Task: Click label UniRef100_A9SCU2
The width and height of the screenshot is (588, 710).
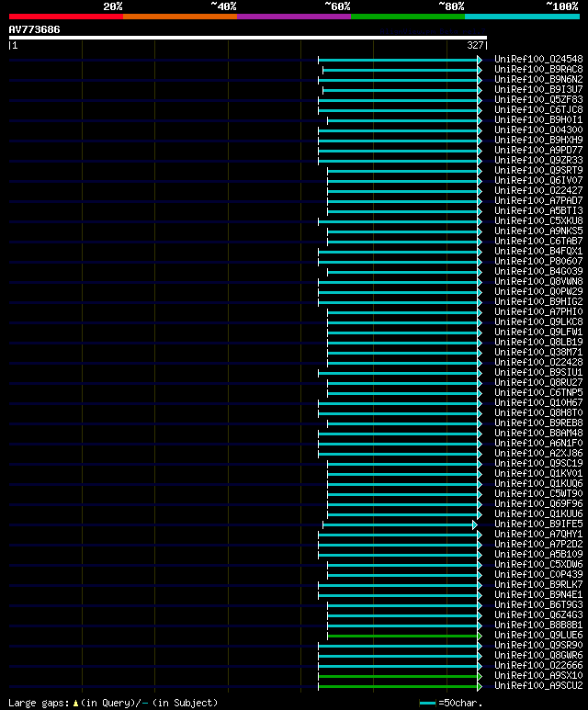Action: click(538, 685)
